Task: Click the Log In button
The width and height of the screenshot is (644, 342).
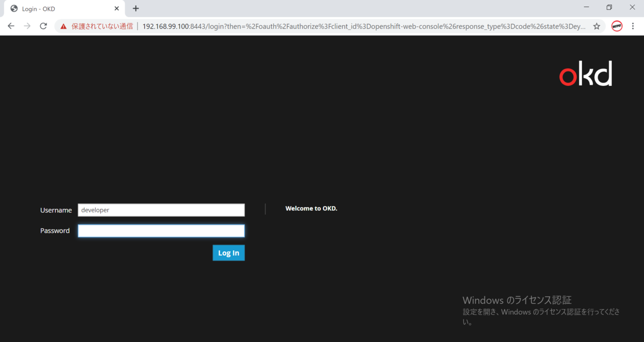Action: pos(229,253)
